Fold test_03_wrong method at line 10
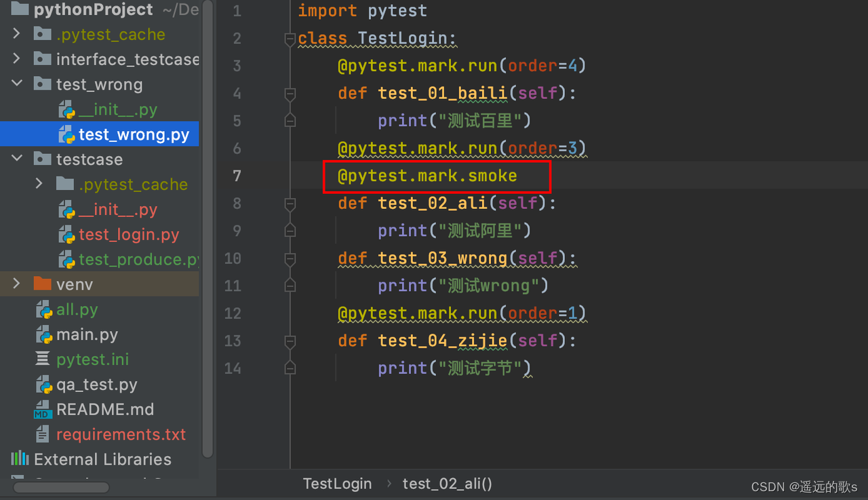 (290, 258)
